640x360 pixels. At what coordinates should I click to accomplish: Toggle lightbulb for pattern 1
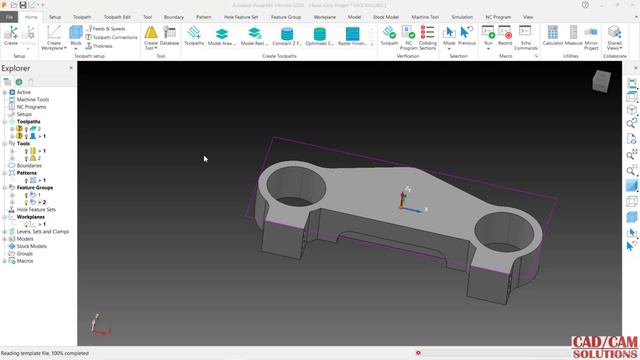click(x=26, y=180)
